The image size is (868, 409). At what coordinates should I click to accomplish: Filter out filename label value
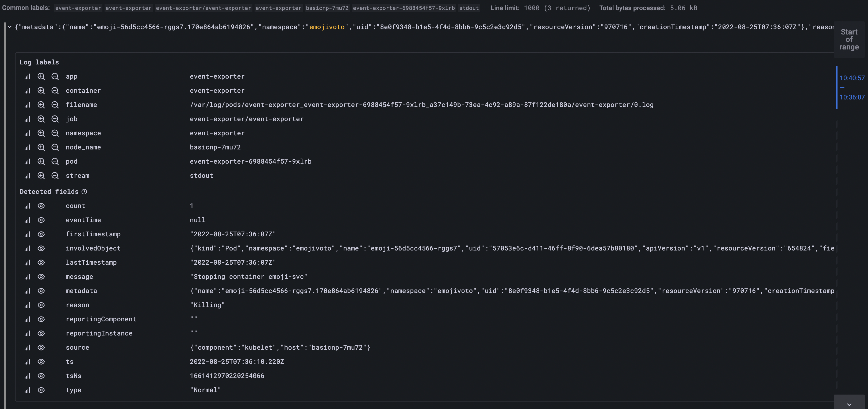coord(55,105)
